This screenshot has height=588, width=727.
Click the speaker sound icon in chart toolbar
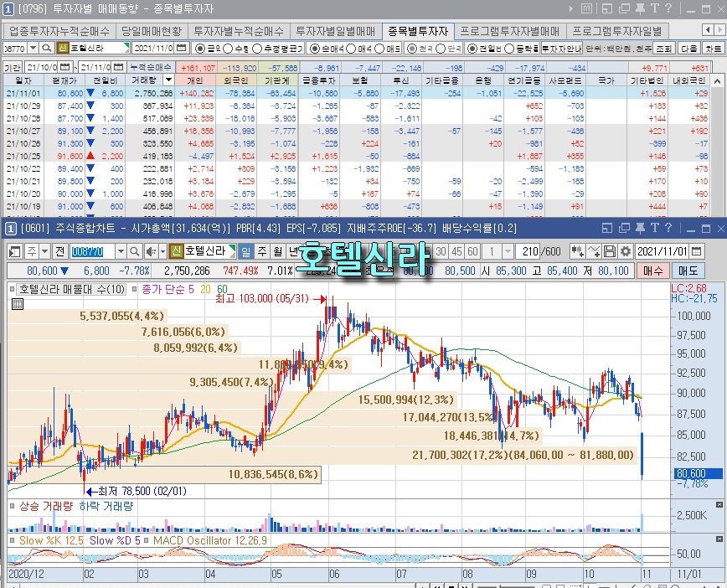(x=151, y=251)
